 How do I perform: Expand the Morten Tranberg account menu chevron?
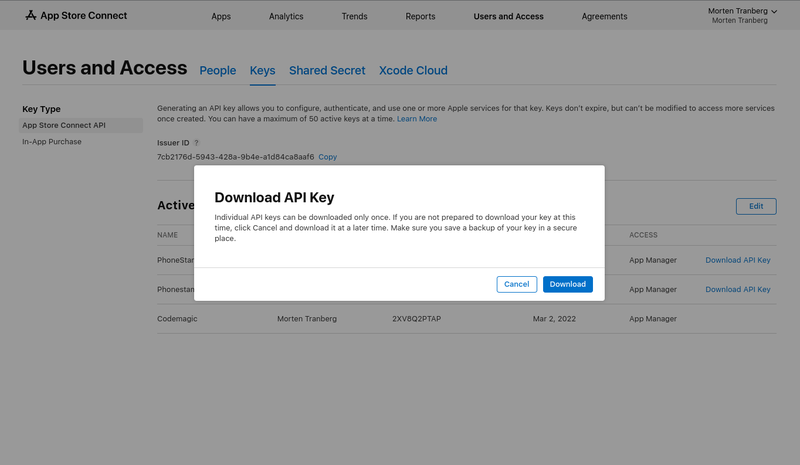pyautogui.click(x=774, y=11)
